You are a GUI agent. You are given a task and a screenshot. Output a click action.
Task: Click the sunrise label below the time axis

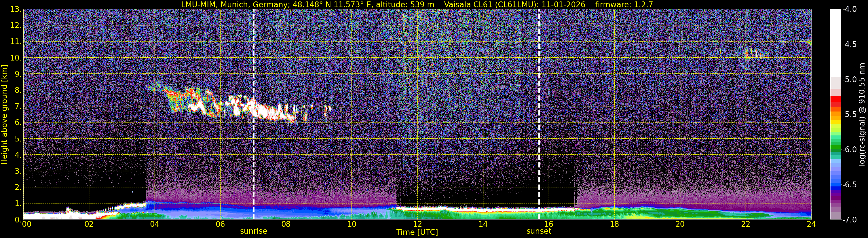point(253,231)
